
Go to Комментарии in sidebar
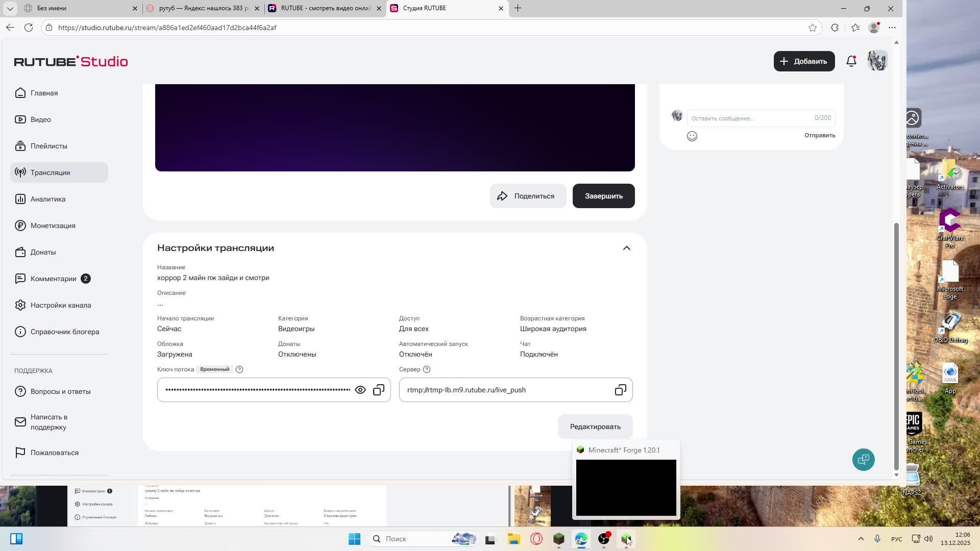click(x=53, y=279)
